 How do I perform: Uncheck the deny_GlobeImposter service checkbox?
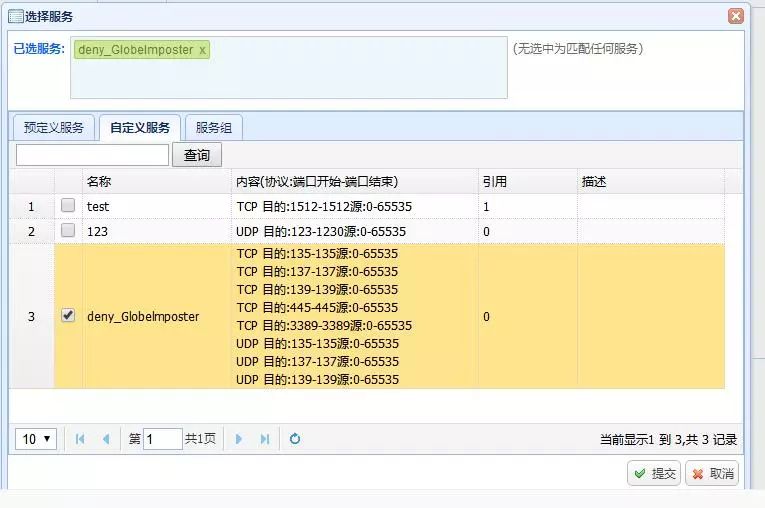click(x=68, y=315)
